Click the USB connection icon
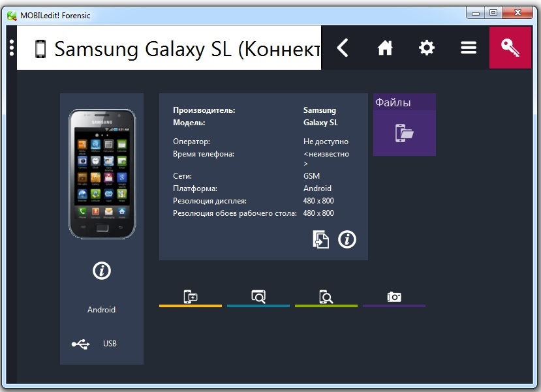This screenshot has width=541, height=392. point(80,344)
